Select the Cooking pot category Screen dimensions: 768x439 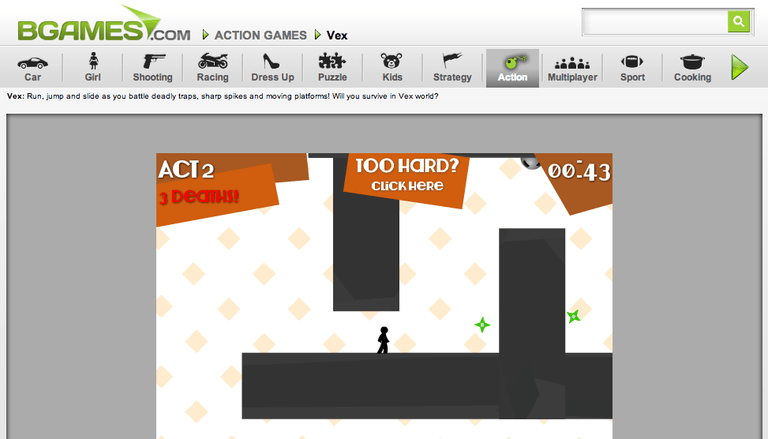(x=692, y=68)
